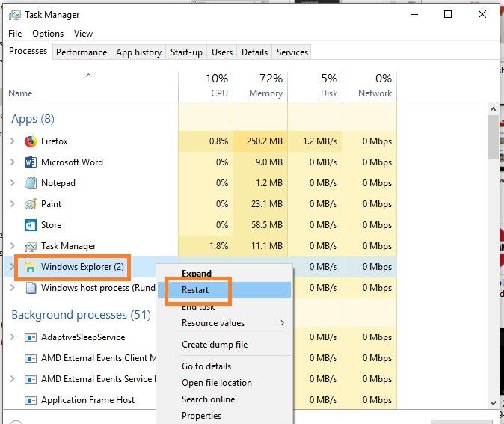Click the Store app icon

click(x=31, y=225)
